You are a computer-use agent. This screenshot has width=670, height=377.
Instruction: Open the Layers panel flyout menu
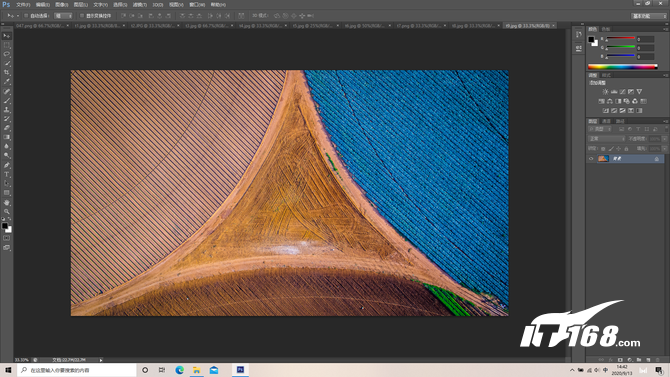666,121
